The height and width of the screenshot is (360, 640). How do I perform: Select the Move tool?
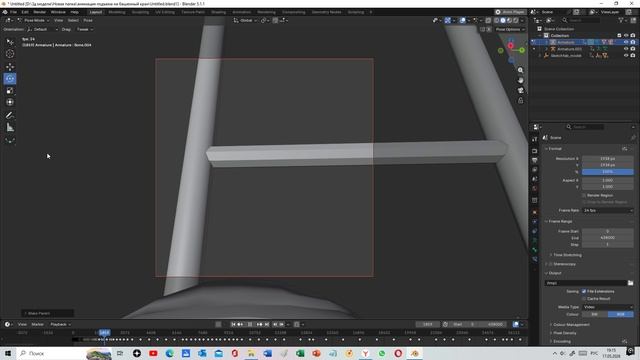point(10,67)
